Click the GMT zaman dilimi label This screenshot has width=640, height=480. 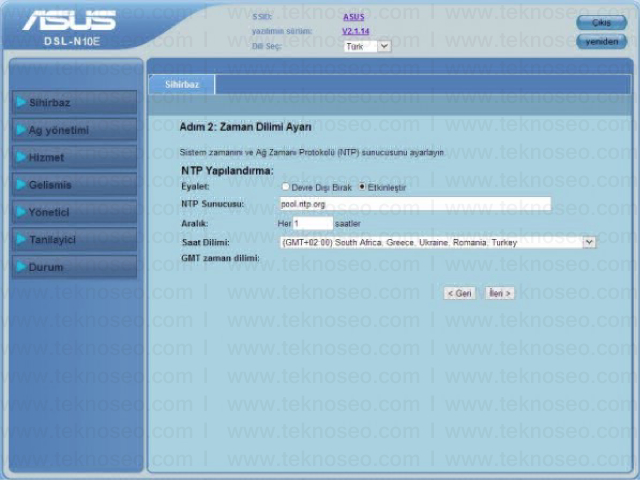point(220,258)
